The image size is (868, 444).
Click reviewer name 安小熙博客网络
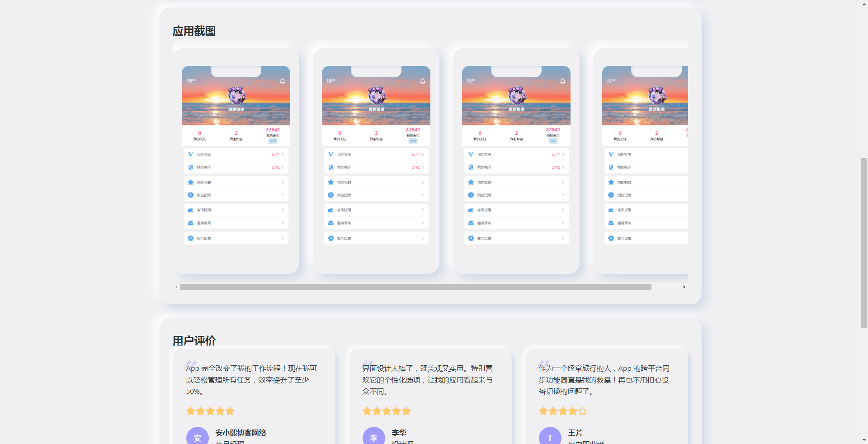coord(241,433)
